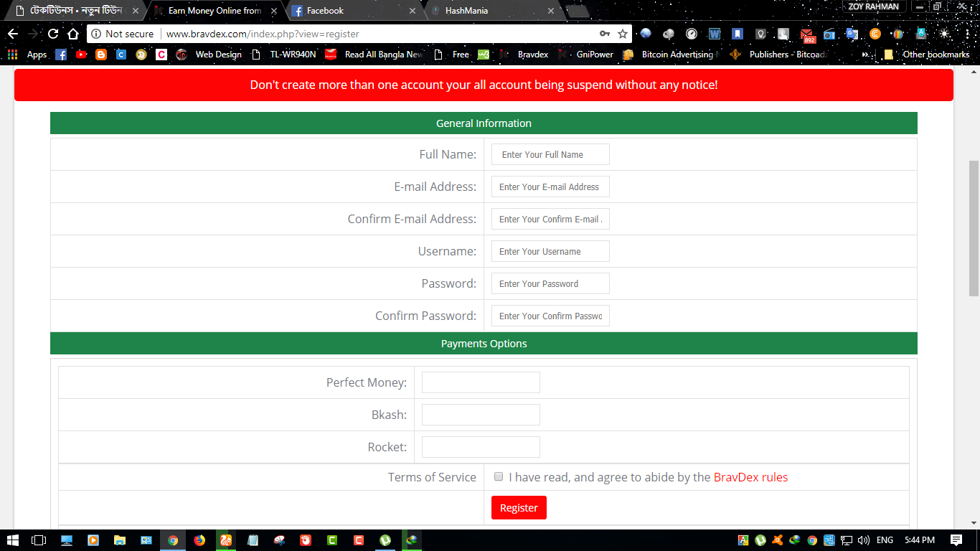Open Internet Download Manager on the taskbar
Screen dimensions: 980x551
pyautogui.click(x=412, y=540)
